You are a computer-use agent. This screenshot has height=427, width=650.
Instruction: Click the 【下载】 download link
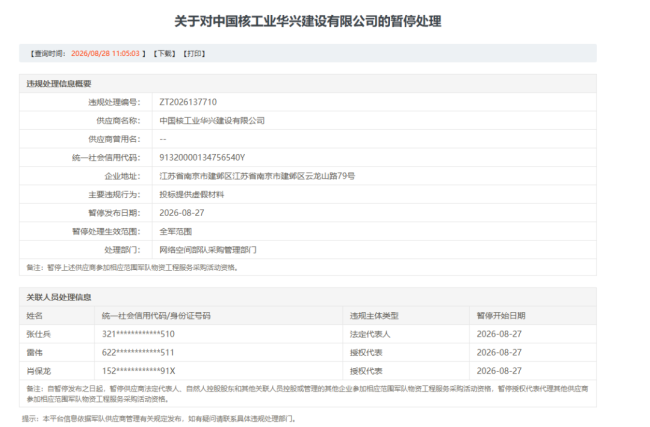(x=165, y=53)
